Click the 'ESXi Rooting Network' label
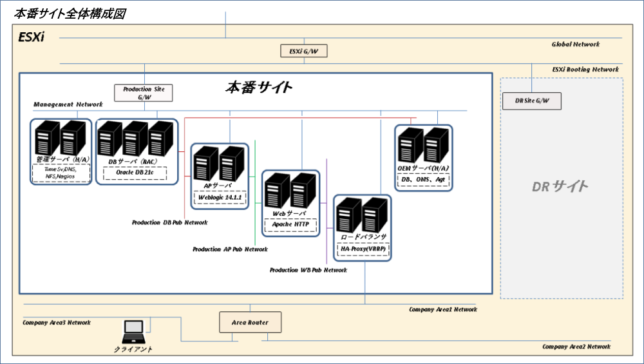This screenshot has width=644, height=364. [585, 70]
